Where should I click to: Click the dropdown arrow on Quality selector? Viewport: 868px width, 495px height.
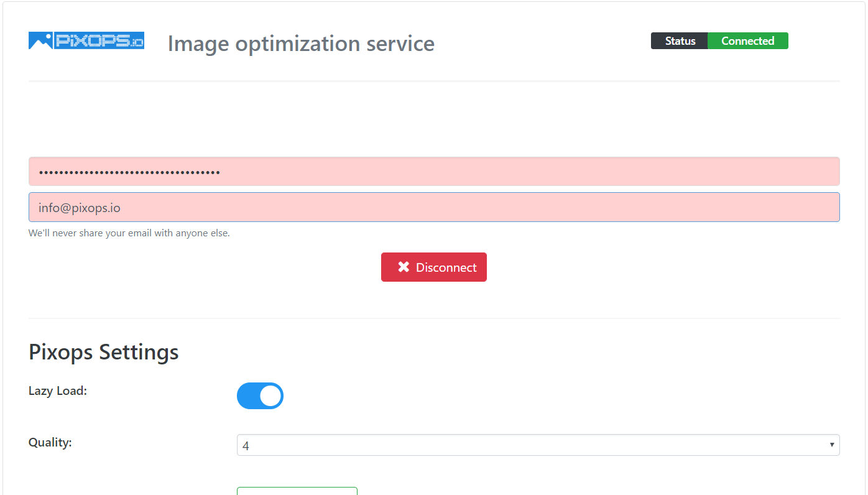click(831, 445)
